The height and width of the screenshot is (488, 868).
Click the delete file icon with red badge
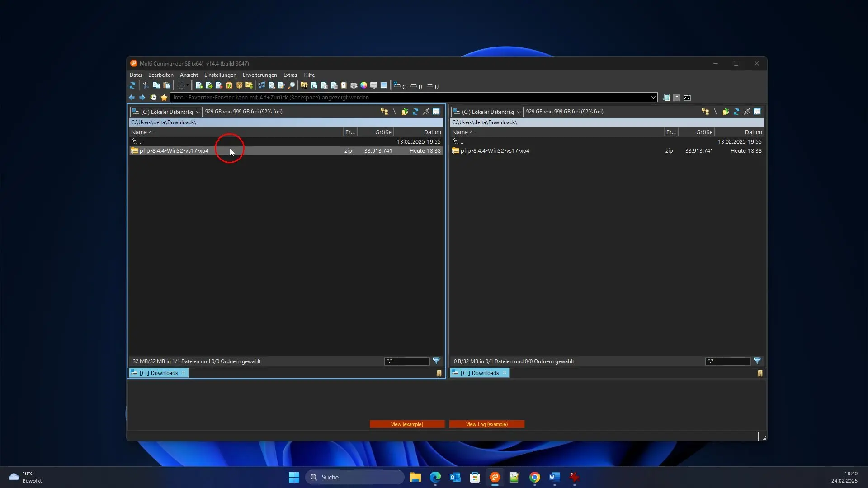219,85
